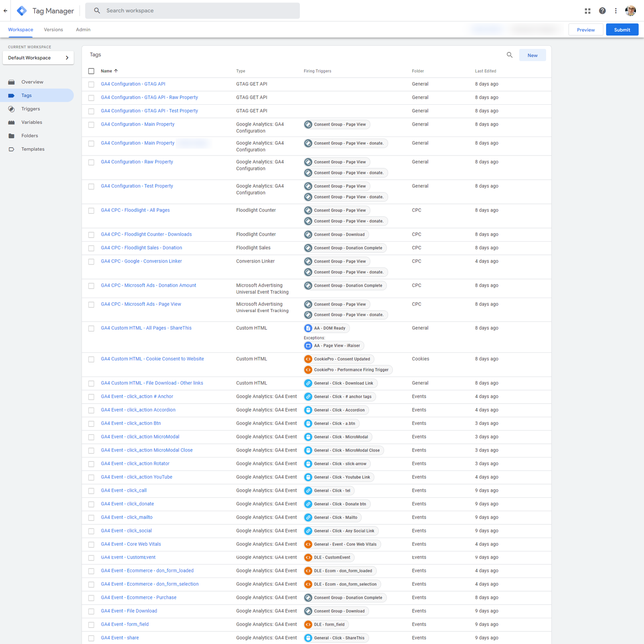
Task: Click the Templates sidebar icon
Action: 11,149
